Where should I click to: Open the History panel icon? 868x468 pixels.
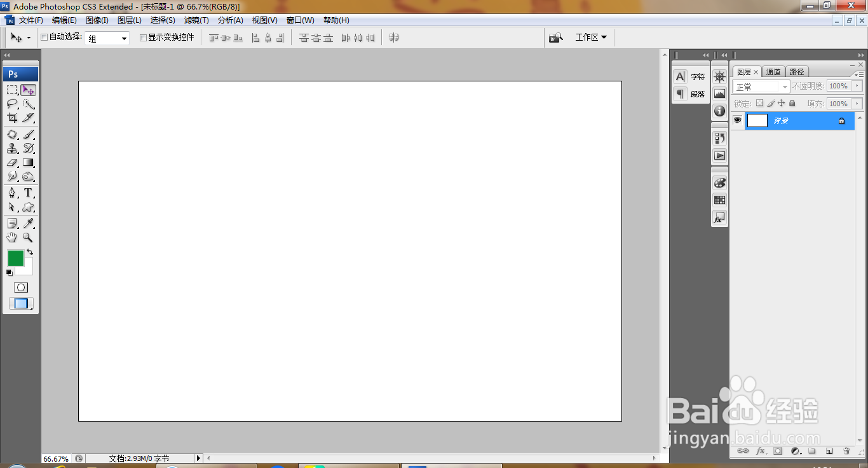click(x=719, y=138)
